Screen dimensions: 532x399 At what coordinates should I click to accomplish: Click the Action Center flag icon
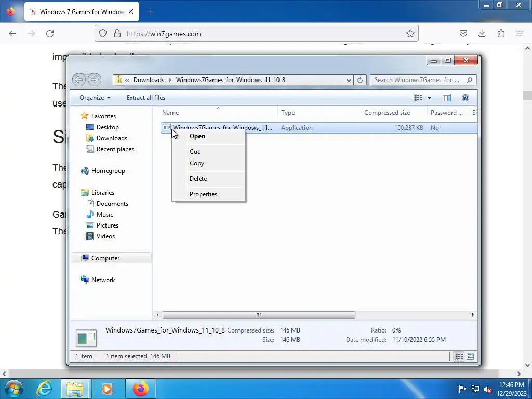(462, 389)
